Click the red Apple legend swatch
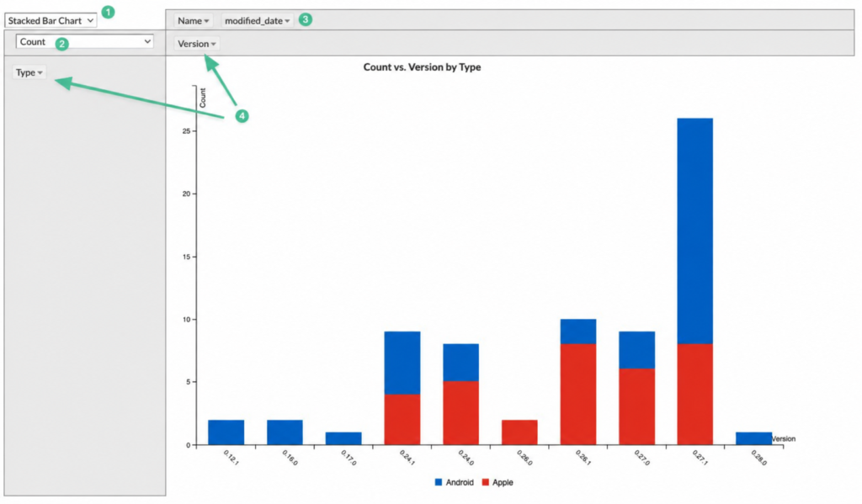The height and width of the screenshot is (504, 862). pos(486,482)
